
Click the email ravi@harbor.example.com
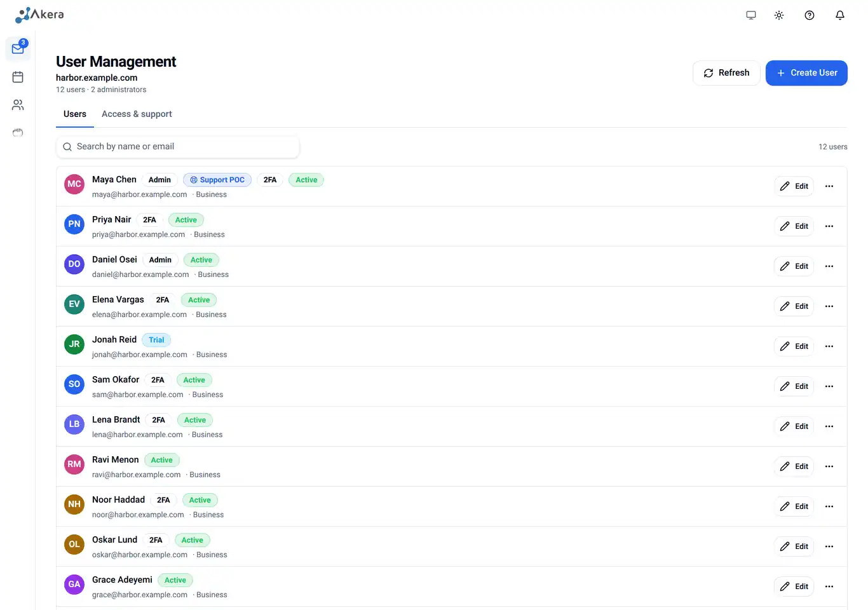pos(137,475)
